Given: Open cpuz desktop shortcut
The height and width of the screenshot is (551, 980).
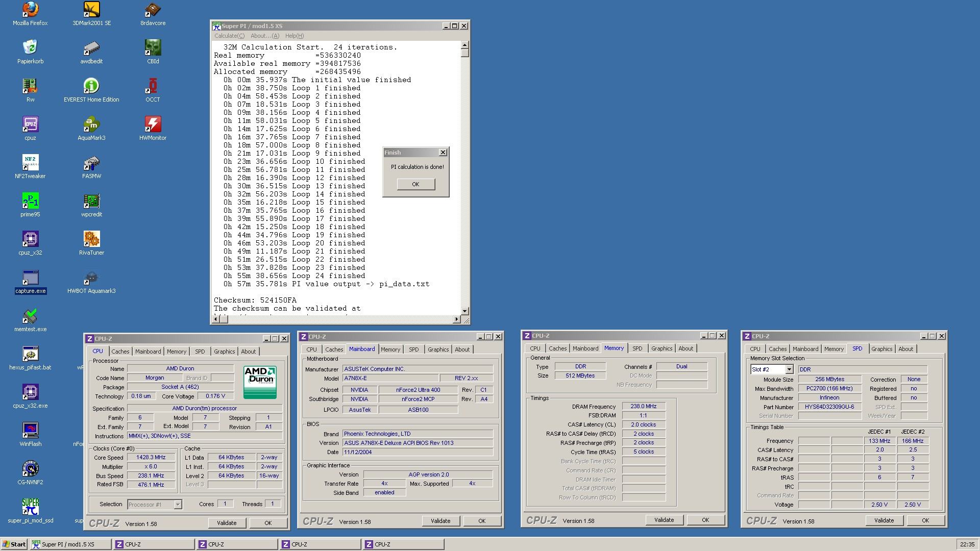Looking at the screenshot, I should (x=30, y=129).
